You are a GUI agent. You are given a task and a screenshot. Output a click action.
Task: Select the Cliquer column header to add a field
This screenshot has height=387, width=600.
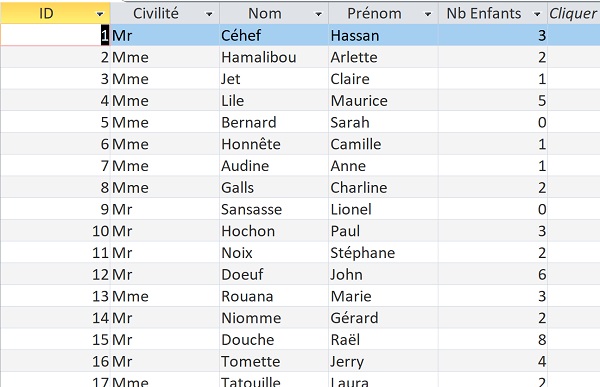pos(574,13)
